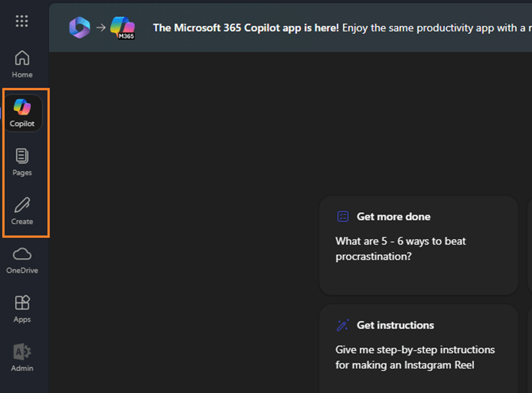532x393 pixels.
Task: Choose the Instagram Reel instructions prompt text
Action: point(415,357)
